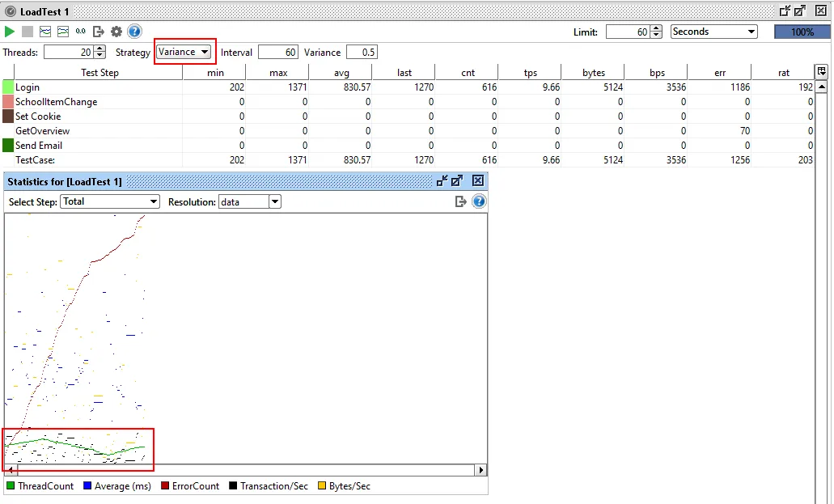Maximize the LoadTest 1 internal window

[x=799, y=11]
